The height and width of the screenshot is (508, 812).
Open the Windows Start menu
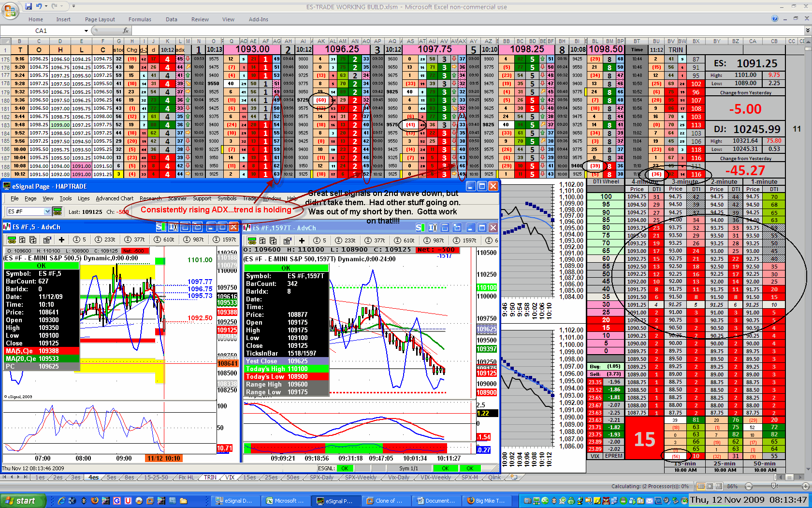(23, 501)
